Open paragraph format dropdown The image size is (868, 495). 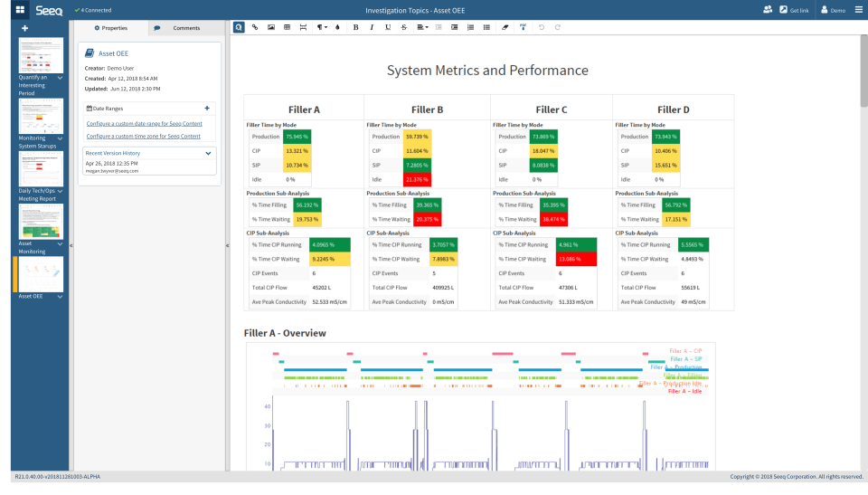point(322,27)
